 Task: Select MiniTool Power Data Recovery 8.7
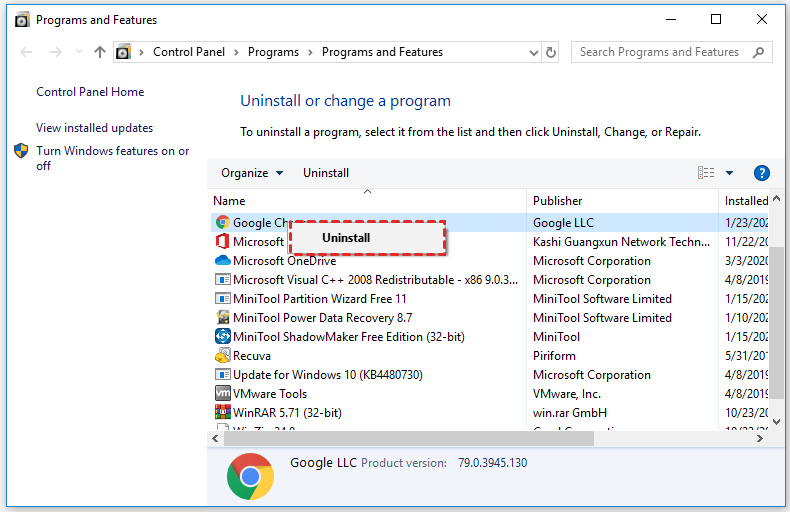point(322,318)
